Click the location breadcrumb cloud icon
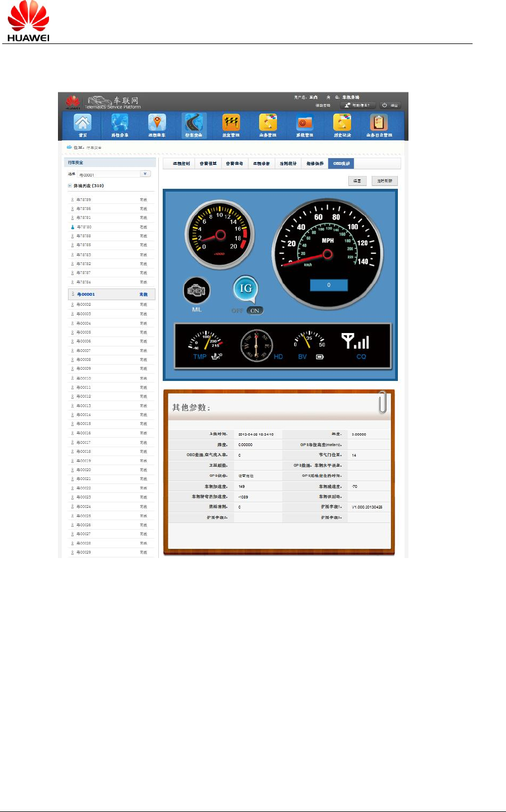The width and height of the screenshot is (506, 812). pyautogui.click(x=69, y=148)
